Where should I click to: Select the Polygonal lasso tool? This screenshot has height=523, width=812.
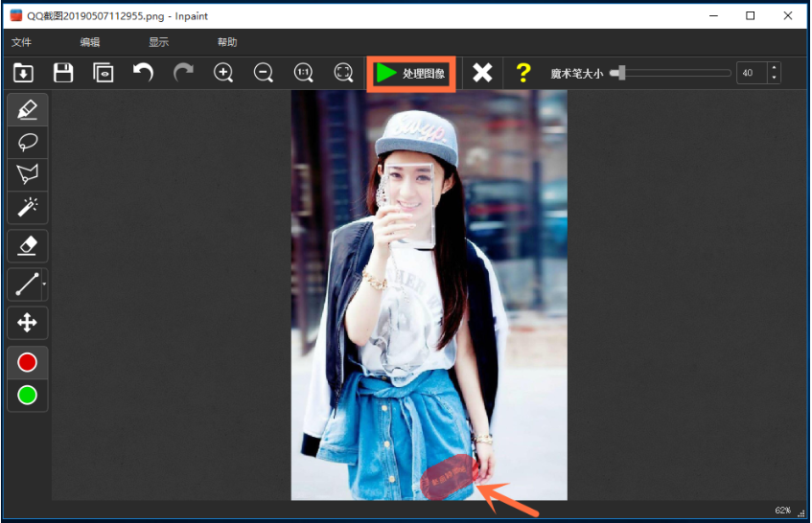click(27, 174)
